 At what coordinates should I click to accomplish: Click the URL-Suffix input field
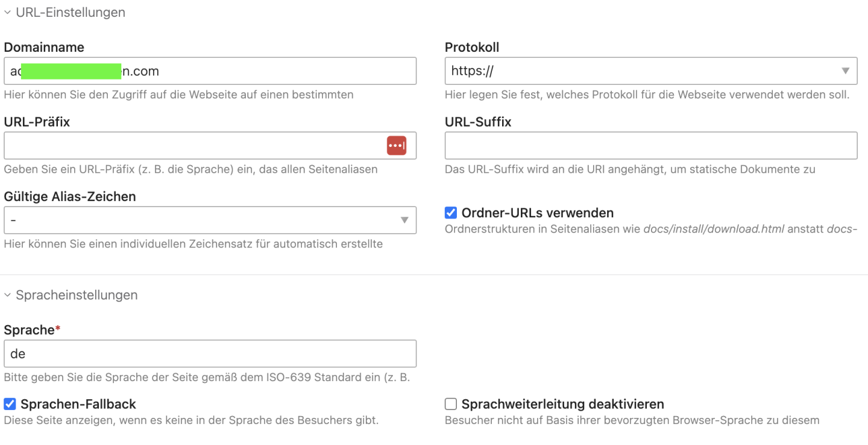[x=650, y=146]
